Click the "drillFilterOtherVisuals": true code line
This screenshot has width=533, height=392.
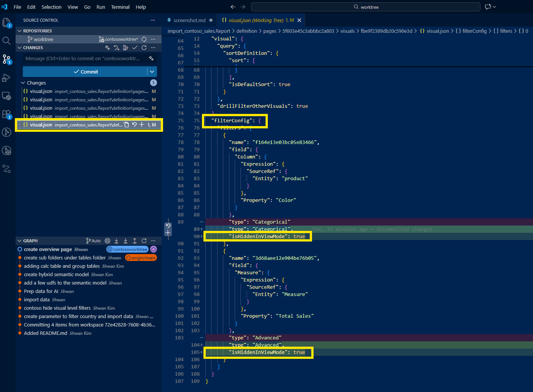tap(262, 106)
